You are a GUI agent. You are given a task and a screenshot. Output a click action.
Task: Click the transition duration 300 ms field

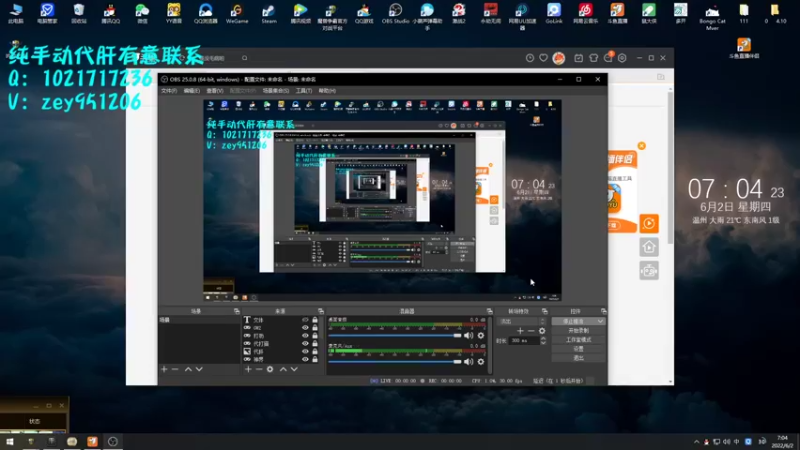pos(523,341)
